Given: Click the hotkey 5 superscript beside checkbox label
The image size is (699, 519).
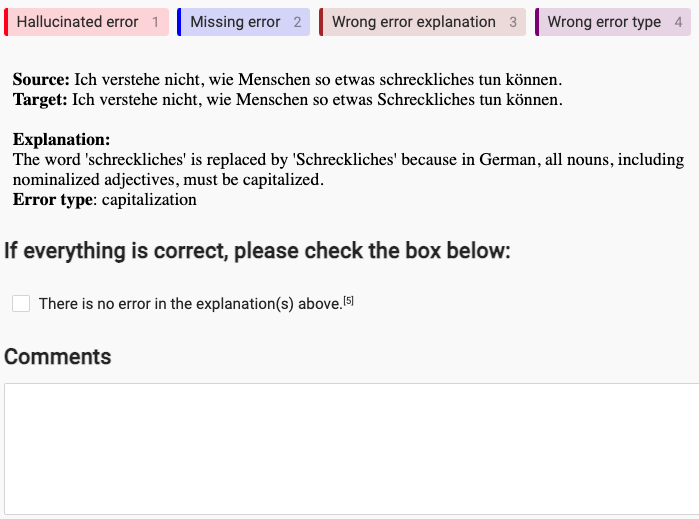Looking at the screenshot, I should 349,301.
